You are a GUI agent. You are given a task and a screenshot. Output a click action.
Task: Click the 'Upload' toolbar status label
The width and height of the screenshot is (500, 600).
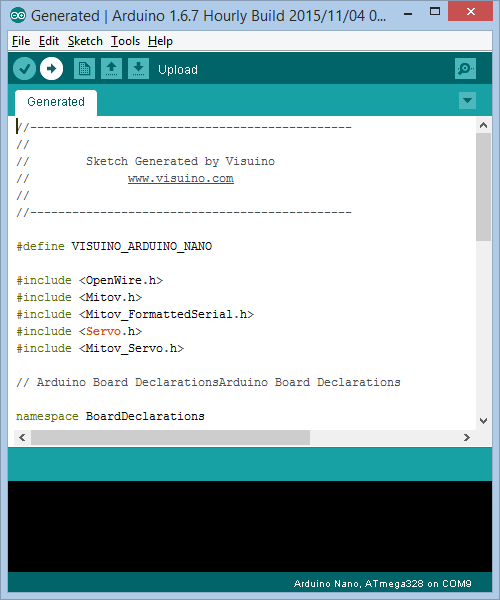pyautogui.click(x=178, y=70)
